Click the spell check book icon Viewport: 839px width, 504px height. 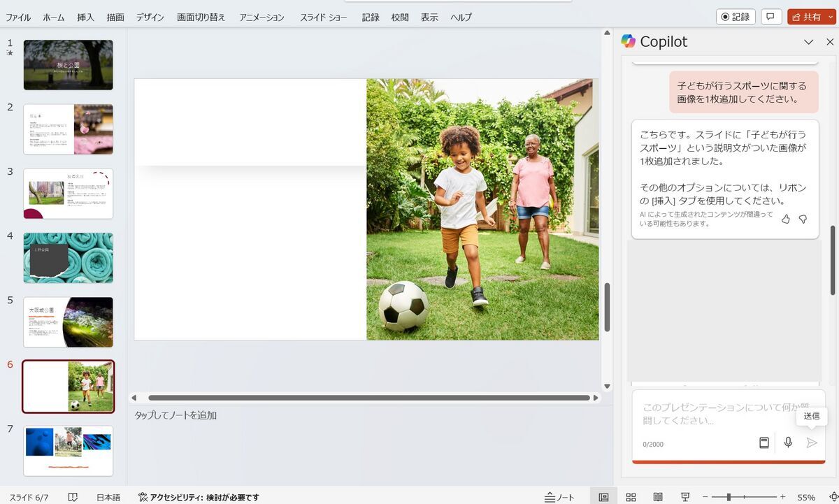(x=73, y=497)
